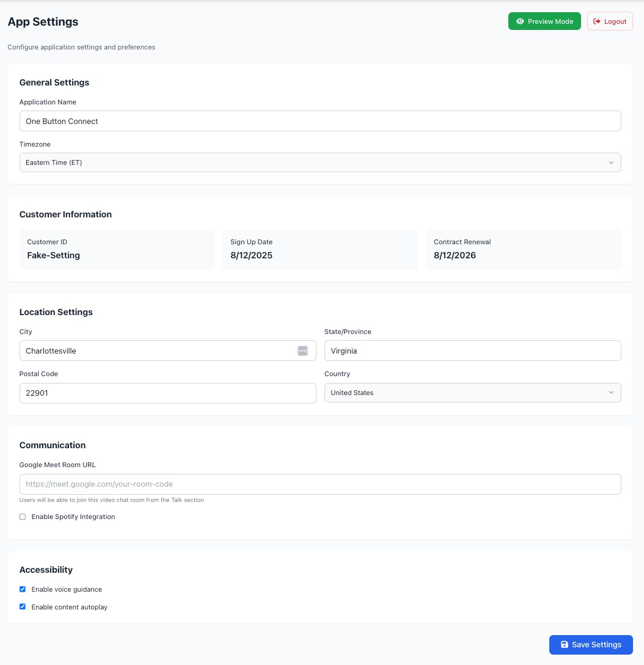644x665 pixels.
Task: Click the Contract Renewal date card
Action: click(523, 249)
